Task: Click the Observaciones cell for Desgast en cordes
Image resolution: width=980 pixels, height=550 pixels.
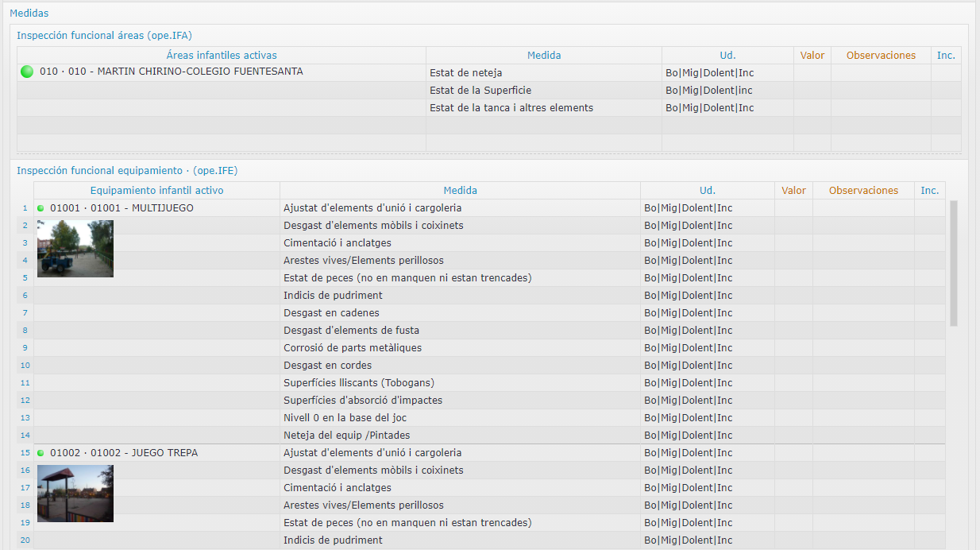Action: coord(863,366)
